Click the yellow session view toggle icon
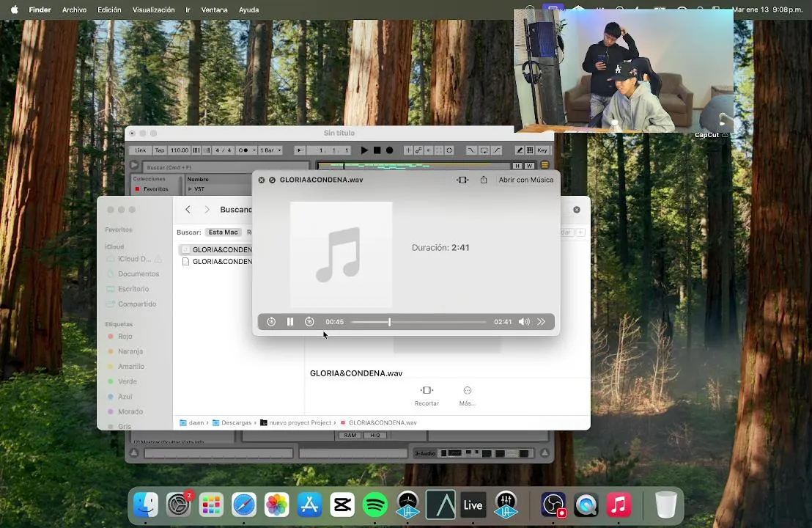The image size is (812, 528). pos(545,165)
